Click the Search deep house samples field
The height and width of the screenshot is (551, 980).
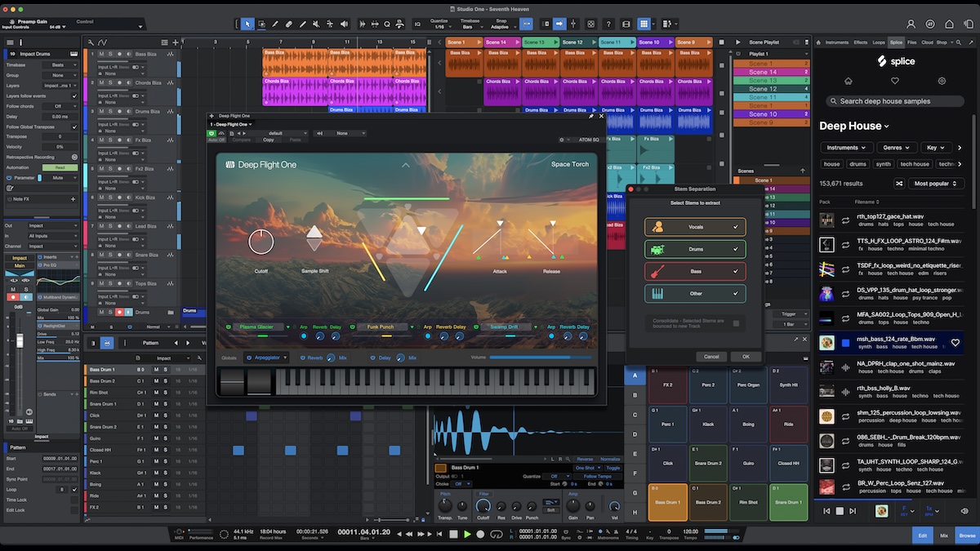point(895,101)
